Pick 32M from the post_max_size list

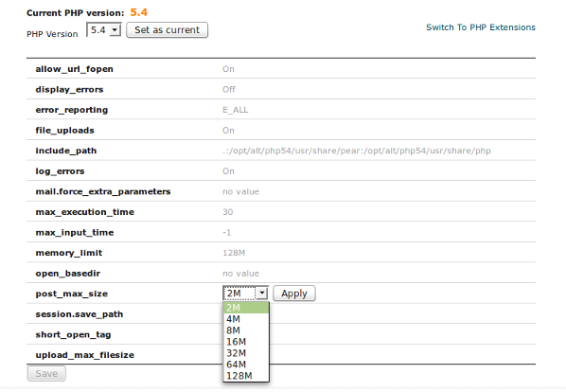click(x=246, y=353)
